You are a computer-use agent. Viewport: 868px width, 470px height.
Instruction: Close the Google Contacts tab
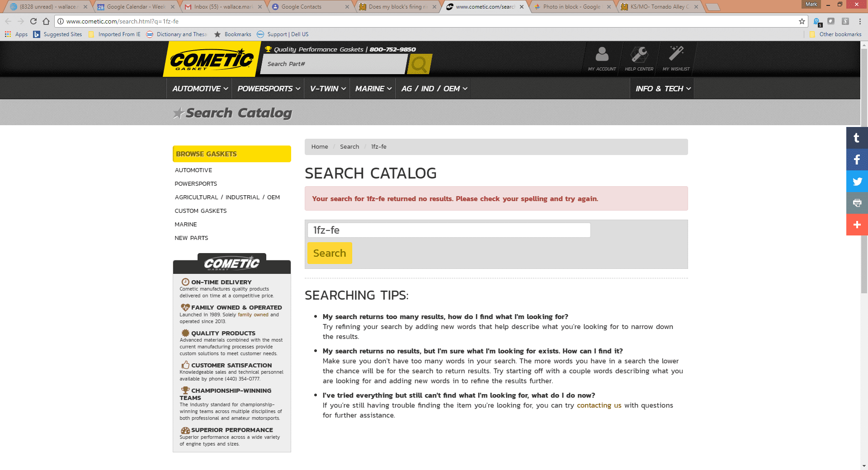pos(347,7)
